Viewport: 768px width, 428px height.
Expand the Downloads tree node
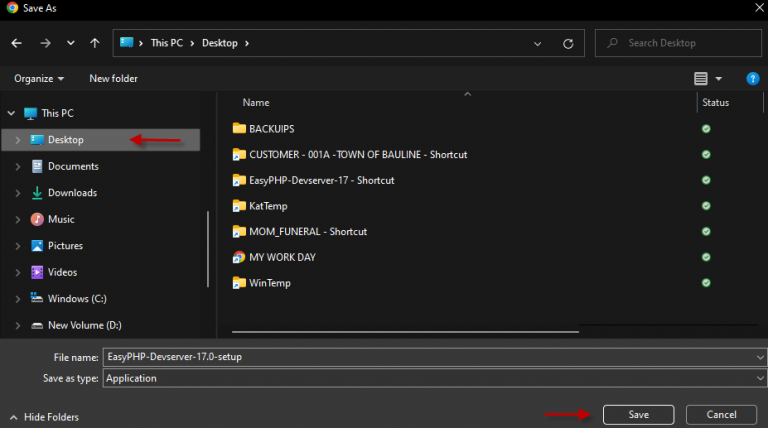coord(18,193)
